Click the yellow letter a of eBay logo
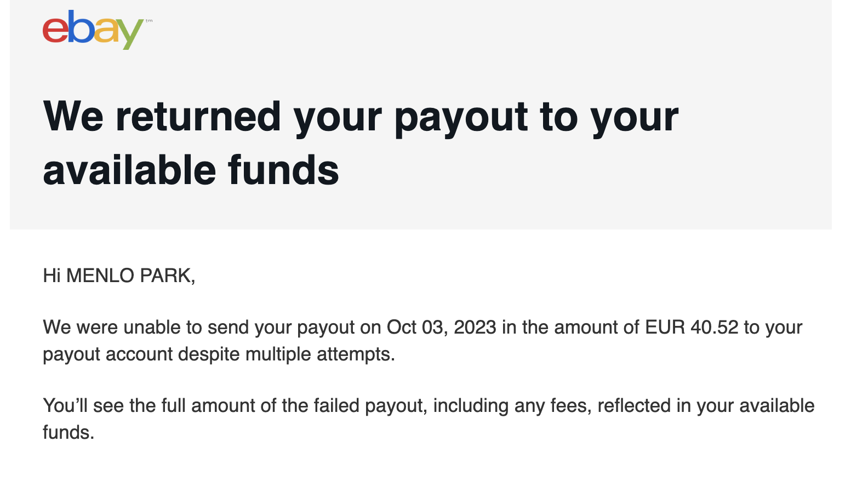The width and height of the screenshot is (868, 493). point(107,30)
